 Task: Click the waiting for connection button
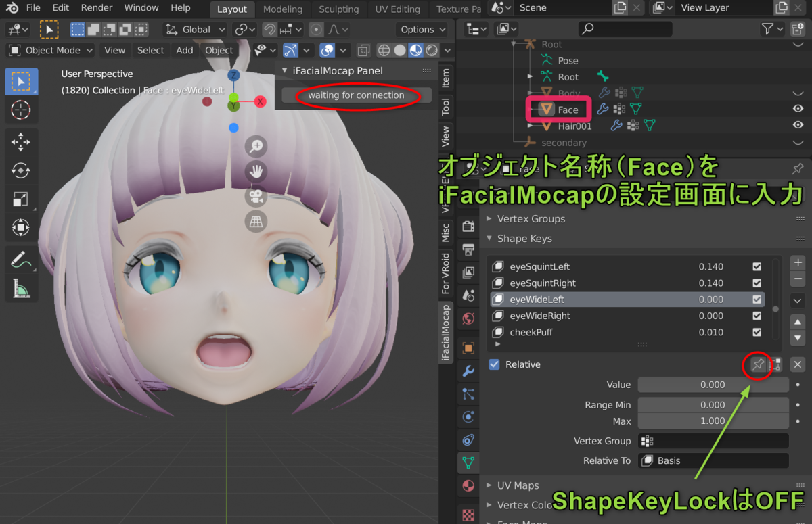(357, 95)
